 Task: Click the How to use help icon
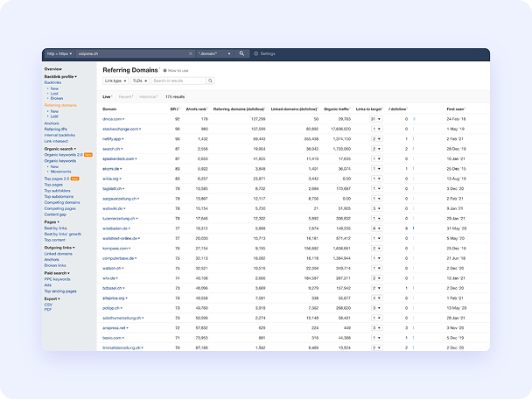(163, 70)
